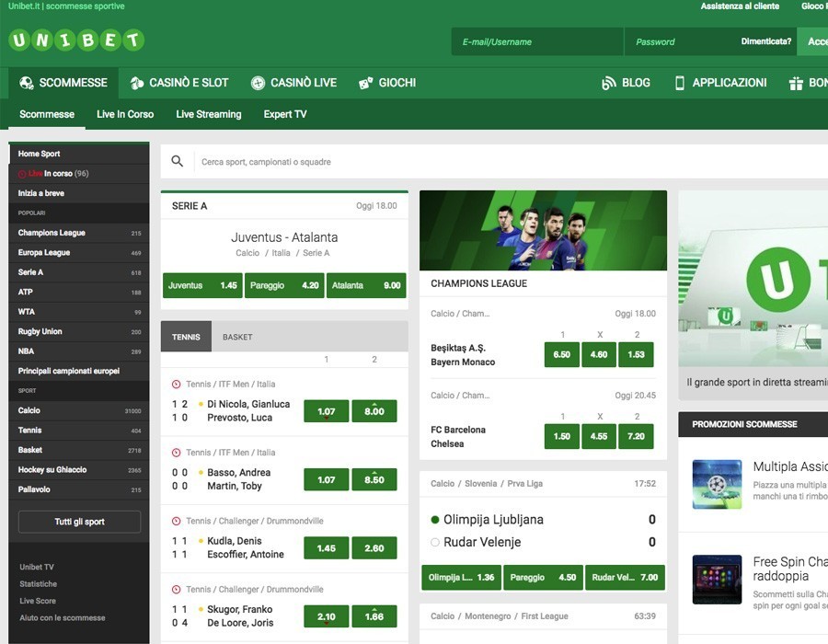Viewport: 828px width, 644px height.
Task: Open Expert TV tab
Action: point(285,114)
